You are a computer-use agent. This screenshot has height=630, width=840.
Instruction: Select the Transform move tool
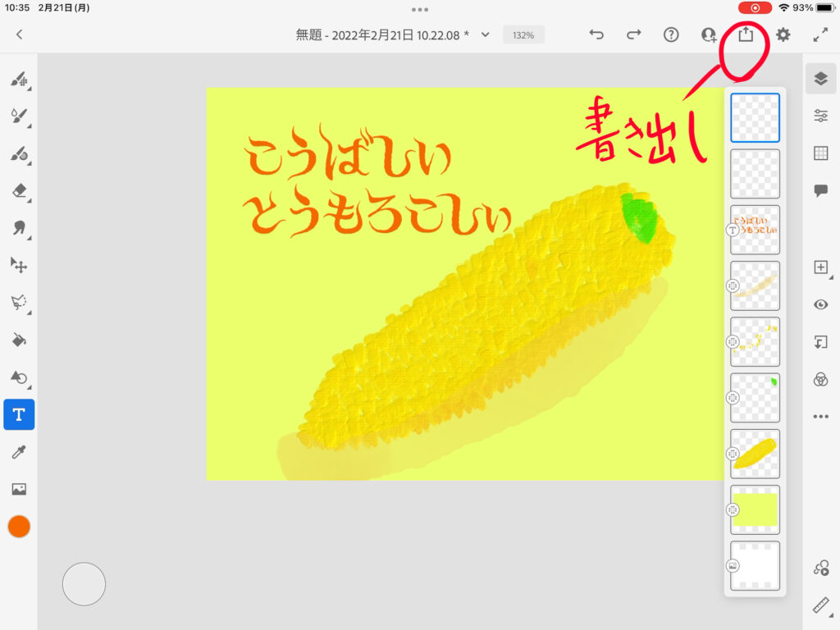[x=19, y=264]
